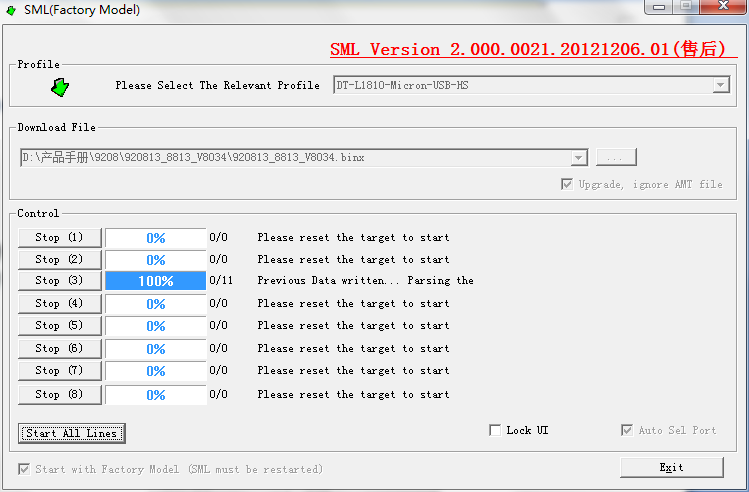The width and height of the screenshot is (749, 492).
Task: Click the Stop (1) button
Action: pos(60,237)
